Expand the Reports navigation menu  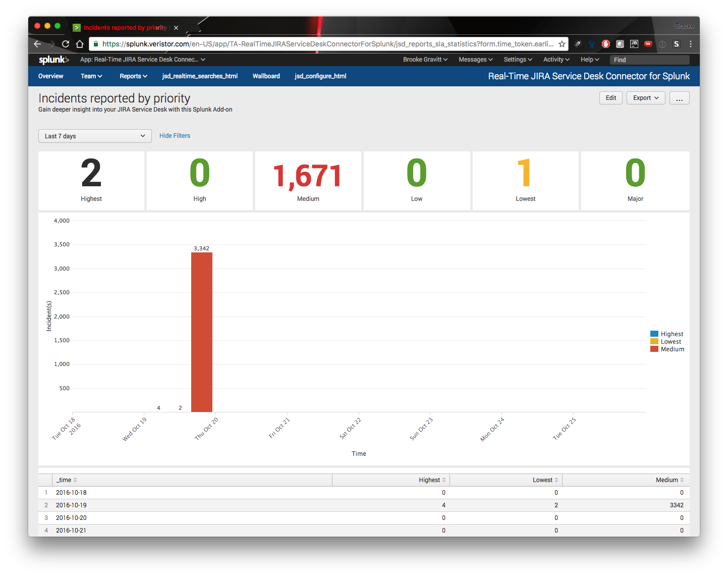[x=134, y=76]
